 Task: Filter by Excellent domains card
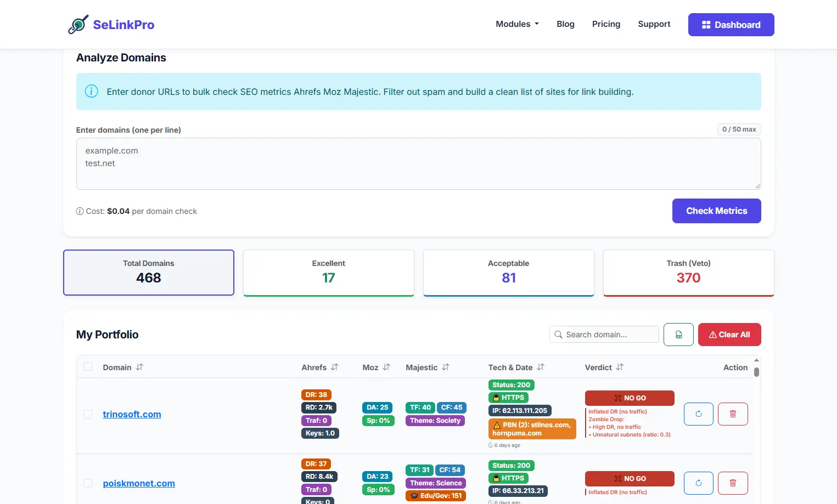click(329, 273)
